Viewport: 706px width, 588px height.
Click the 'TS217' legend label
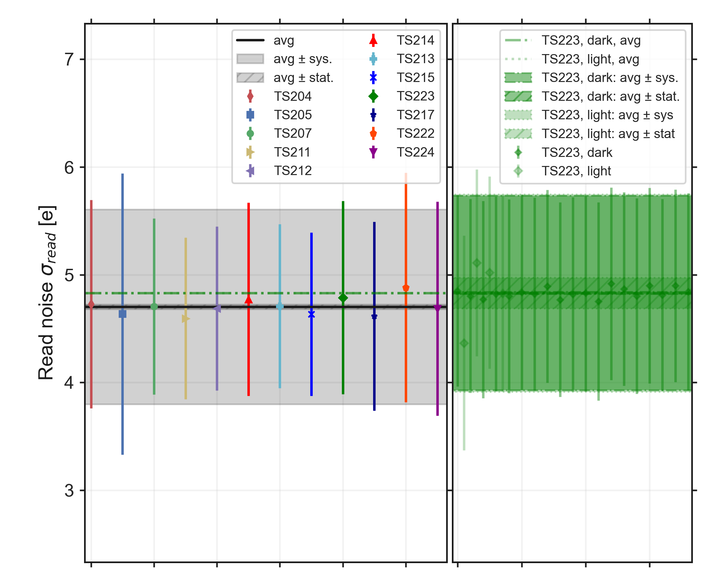(416, 115)
